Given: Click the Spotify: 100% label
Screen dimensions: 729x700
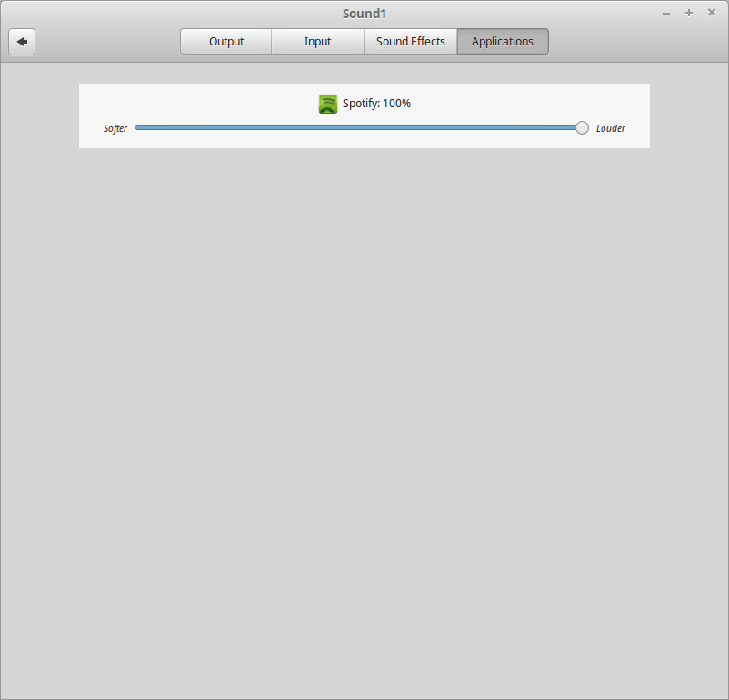Looking at the screenshot, I should click(376, 104).
